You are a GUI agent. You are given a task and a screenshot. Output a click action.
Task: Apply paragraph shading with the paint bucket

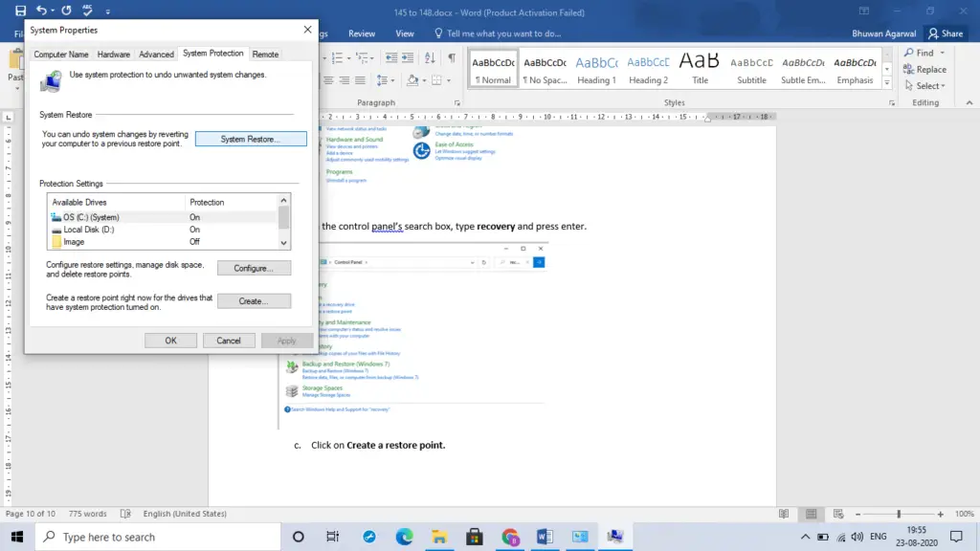pyautogui.click(x=412, y=80)
